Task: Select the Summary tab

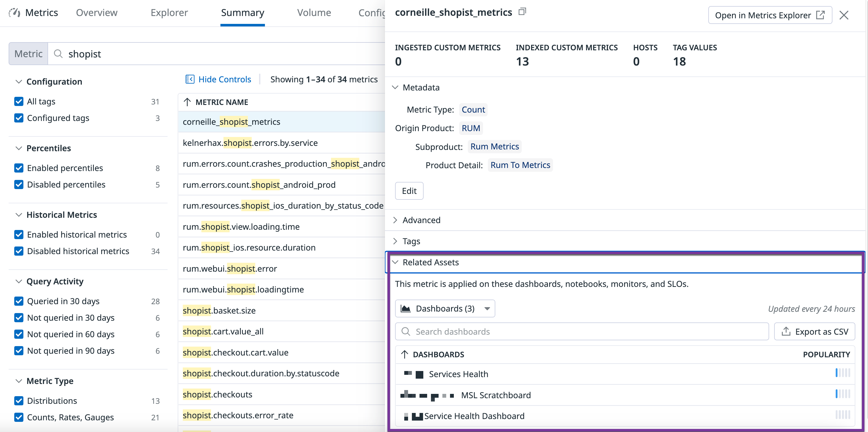Action: pos(243,13)
